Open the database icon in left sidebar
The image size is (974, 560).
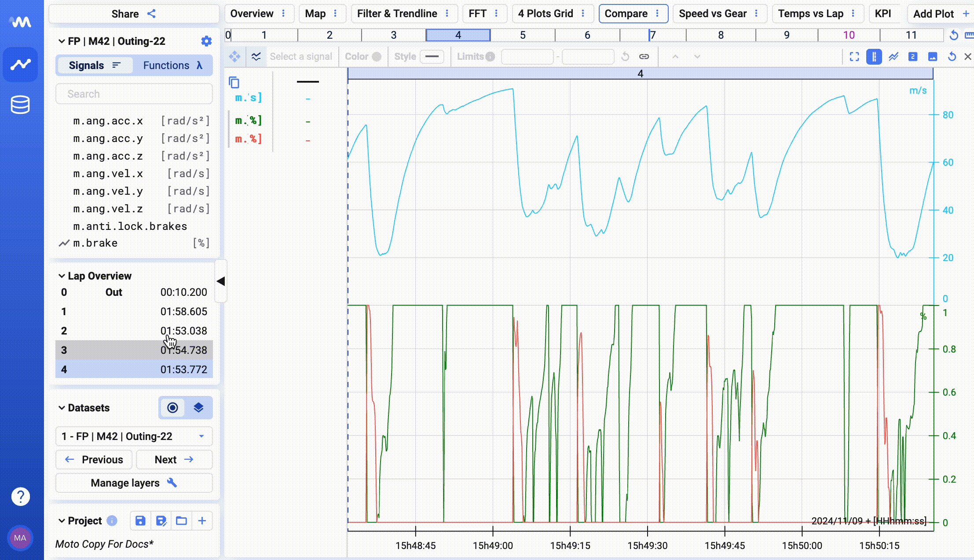(x=20, y=105)
